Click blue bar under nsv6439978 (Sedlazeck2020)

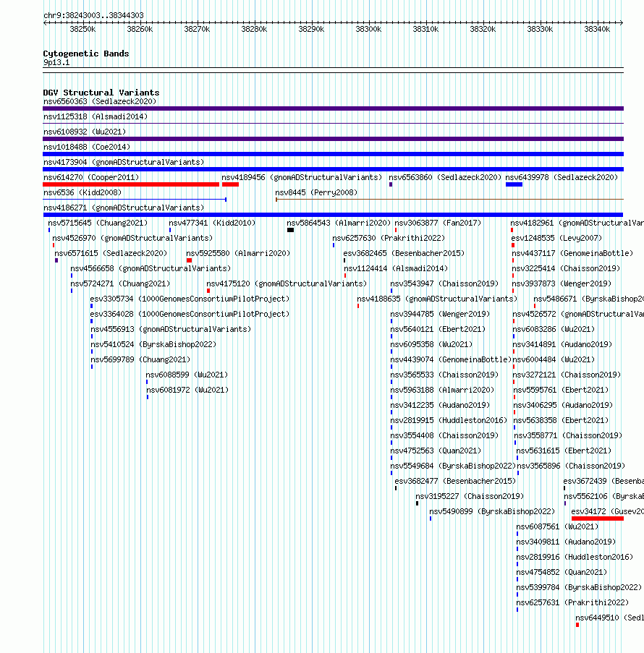(x=514, y=184)
